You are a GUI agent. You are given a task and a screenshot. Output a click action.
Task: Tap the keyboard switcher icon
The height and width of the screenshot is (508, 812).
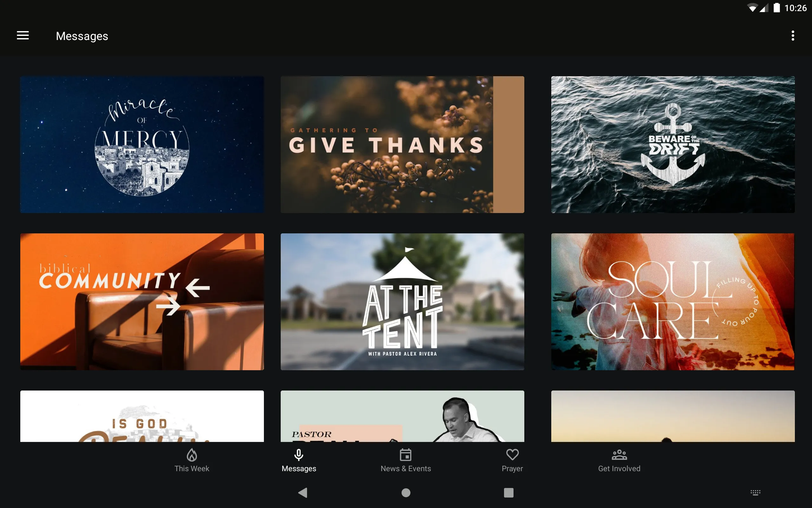755,492
